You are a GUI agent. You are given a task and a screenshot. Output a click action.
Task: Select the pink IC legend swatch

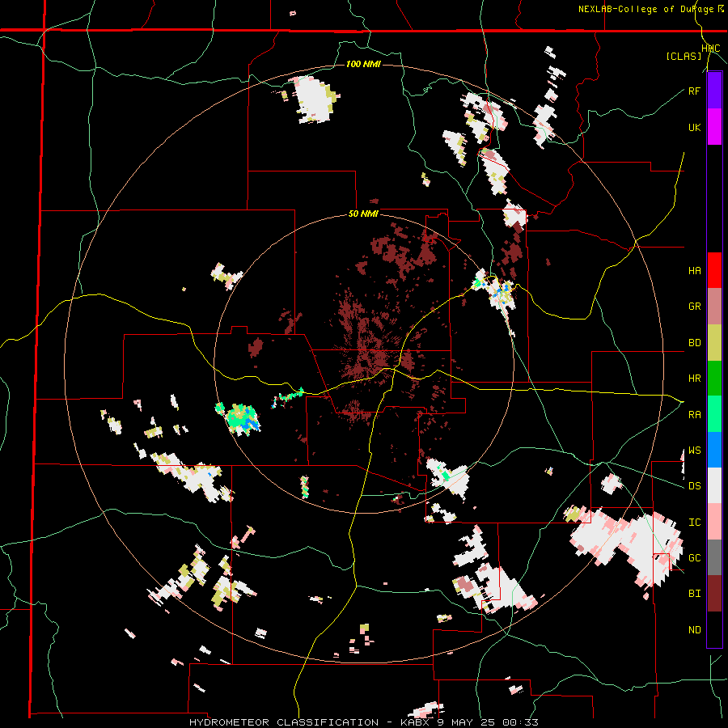(x=714, y=522)
